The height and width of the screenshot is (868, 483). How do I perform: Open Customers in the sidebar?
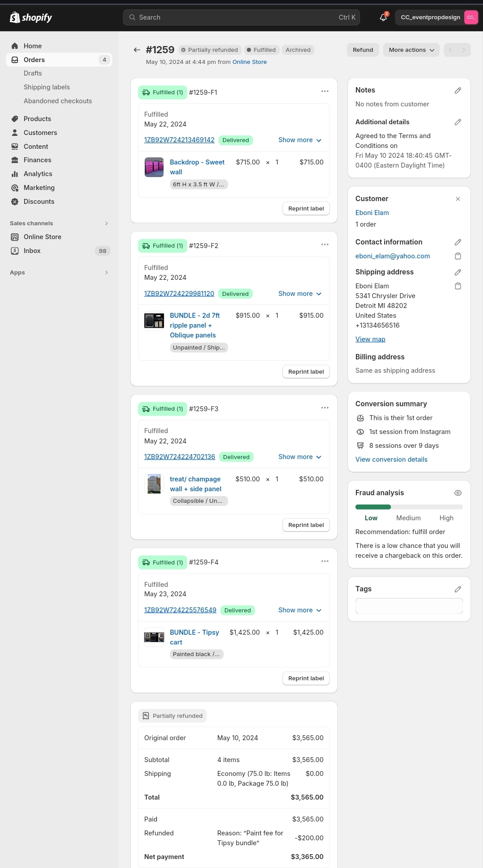point(40,133)
